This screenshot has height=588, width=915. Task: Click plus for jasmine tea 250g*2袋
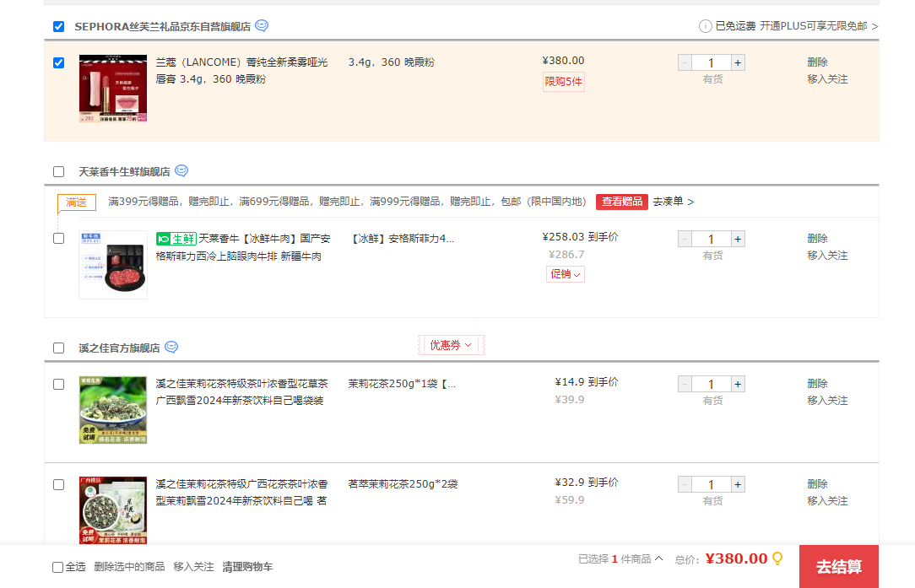click(x=738, y=484)
